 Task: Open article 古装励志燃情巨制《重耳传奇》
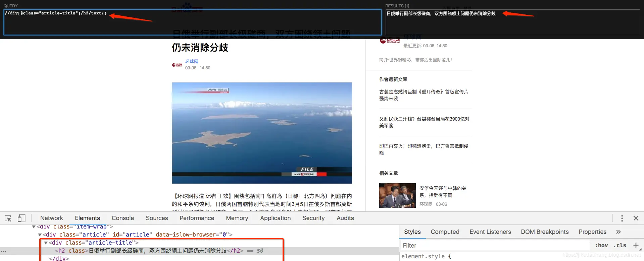click(x=424, y=95)
